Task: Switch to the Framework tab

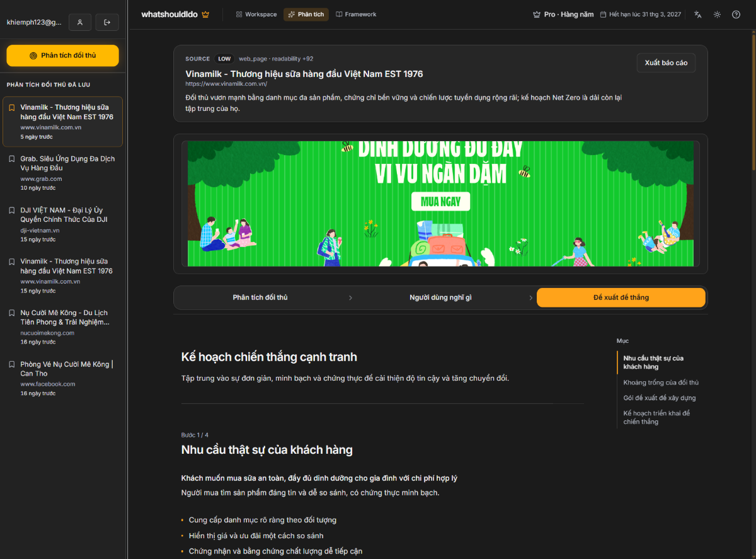Action: tap(356, 14)
